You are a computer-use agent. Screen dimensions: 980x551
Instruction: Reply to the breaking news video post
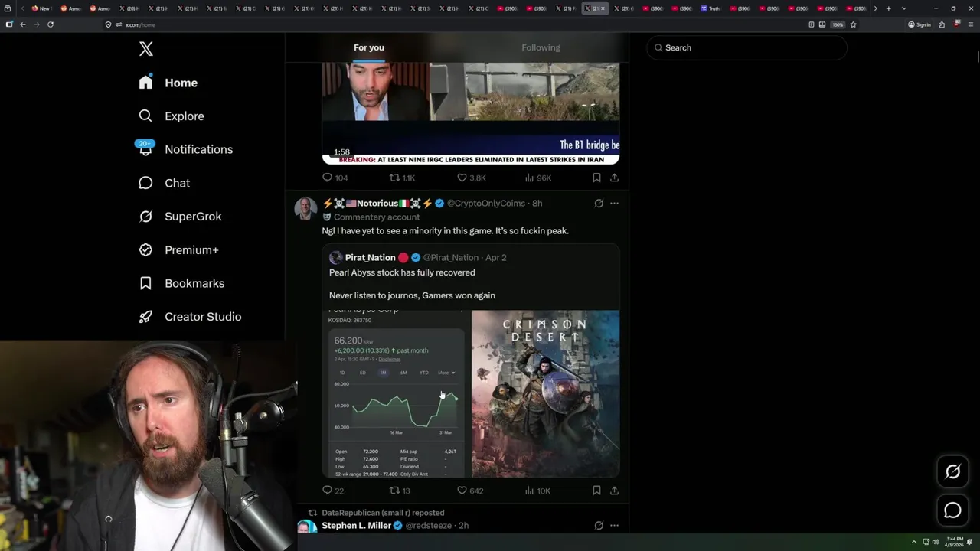click(x=335, y=178)
